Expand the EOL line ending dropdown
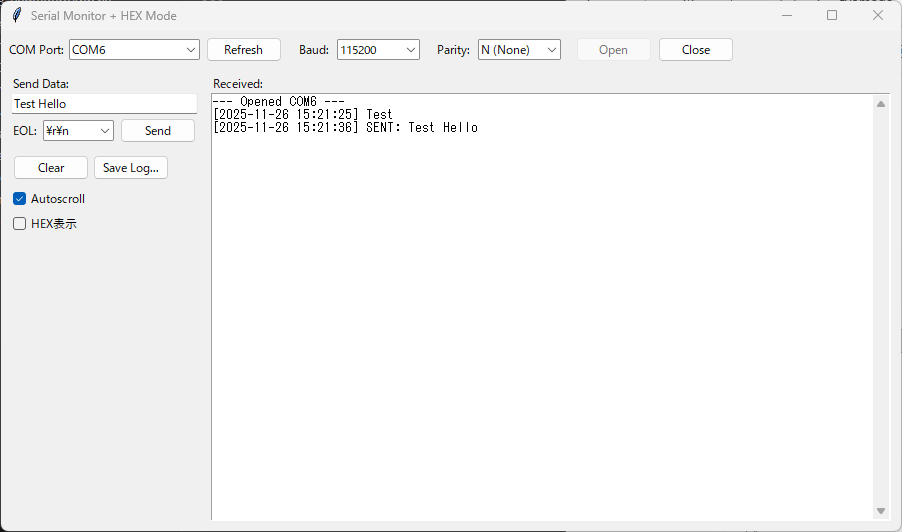This screenshot has height=532, width=902. [105, 131]
